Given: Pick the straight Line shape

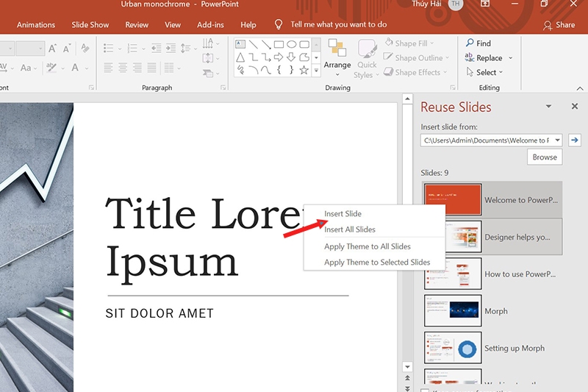Looking at the screenshot, I should (x=253, y=44).
